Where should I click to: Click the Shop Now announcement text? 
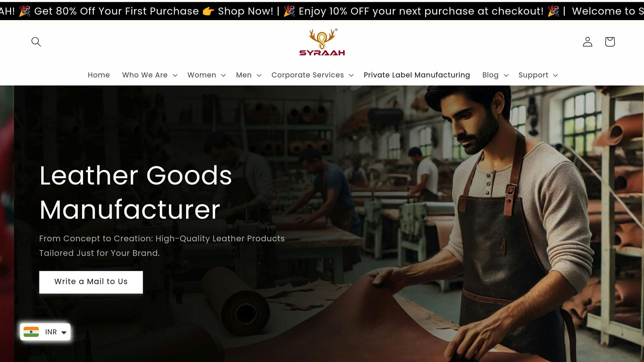click(x=246, y=11)
